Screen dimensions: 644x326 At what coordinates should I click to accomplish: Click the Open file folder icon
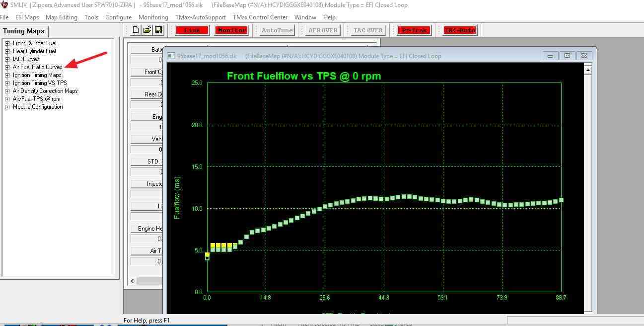(147, 30)
